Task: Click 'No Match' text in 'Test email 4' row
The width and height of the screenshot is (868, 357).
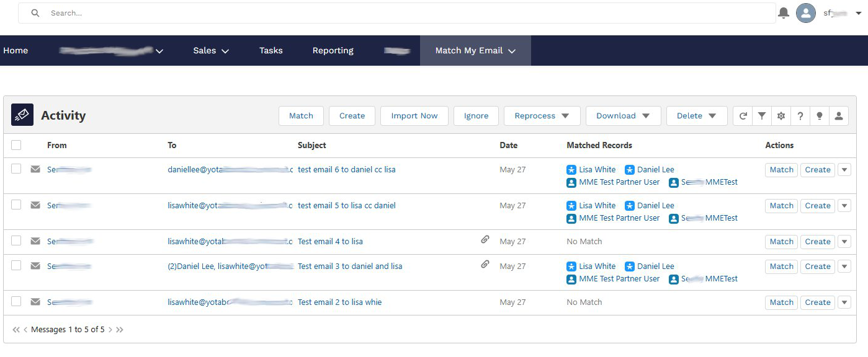Action: point(584,242)
